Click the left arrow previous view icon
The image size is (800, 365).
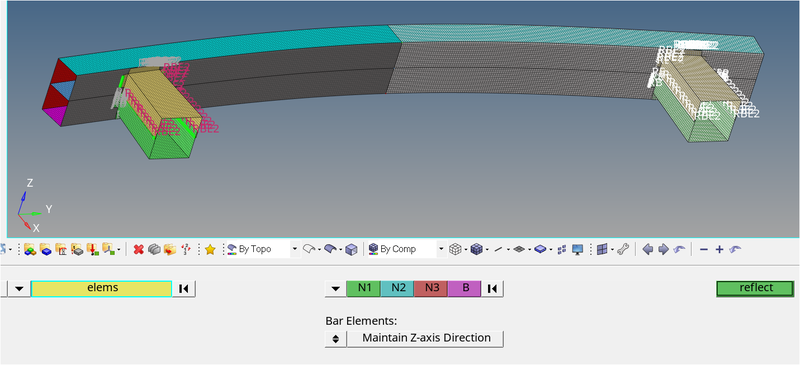tap(648, 250)
